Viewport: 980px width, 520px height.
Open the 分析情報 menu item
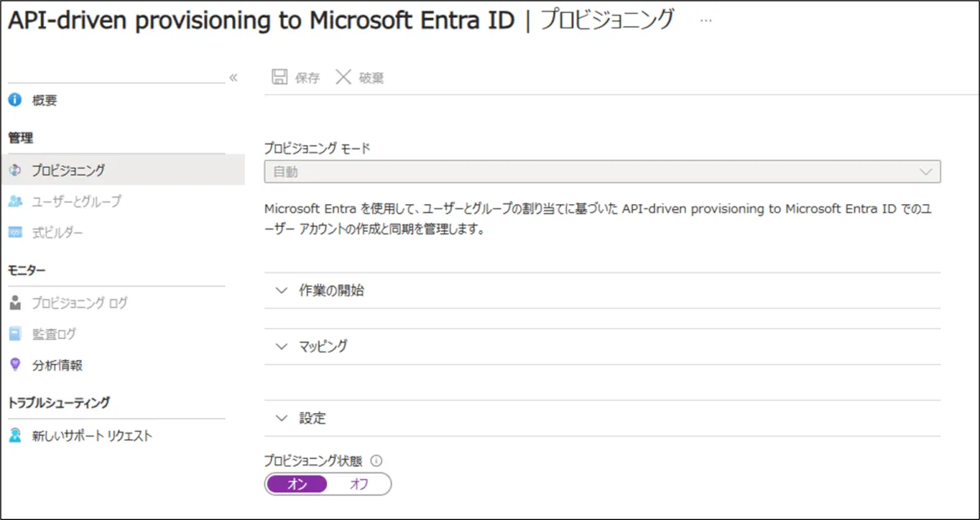pos(57,365)
